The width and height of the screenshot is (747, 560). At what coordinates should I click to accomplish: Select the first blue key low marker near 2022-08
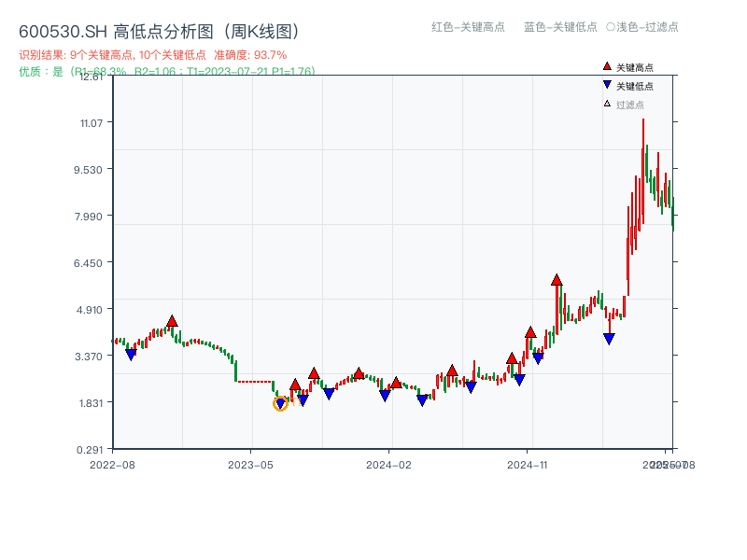[x=131, y=355]
